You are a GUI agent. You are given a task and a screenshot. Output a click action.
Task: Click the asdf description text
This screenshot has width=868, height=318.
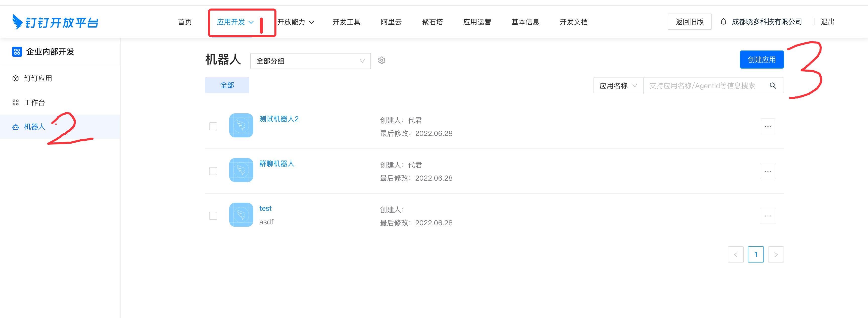coord(266,222)
